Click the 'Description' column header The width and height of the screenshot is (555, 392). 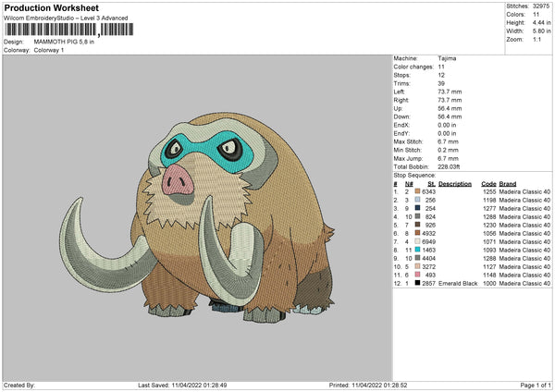(455, 184)
